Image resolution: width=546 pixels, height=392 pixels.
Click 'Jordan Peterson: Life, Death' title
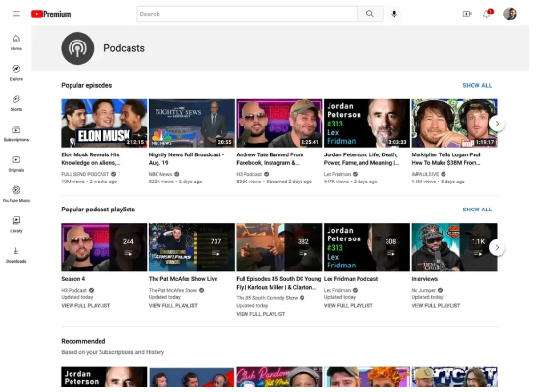361,159
